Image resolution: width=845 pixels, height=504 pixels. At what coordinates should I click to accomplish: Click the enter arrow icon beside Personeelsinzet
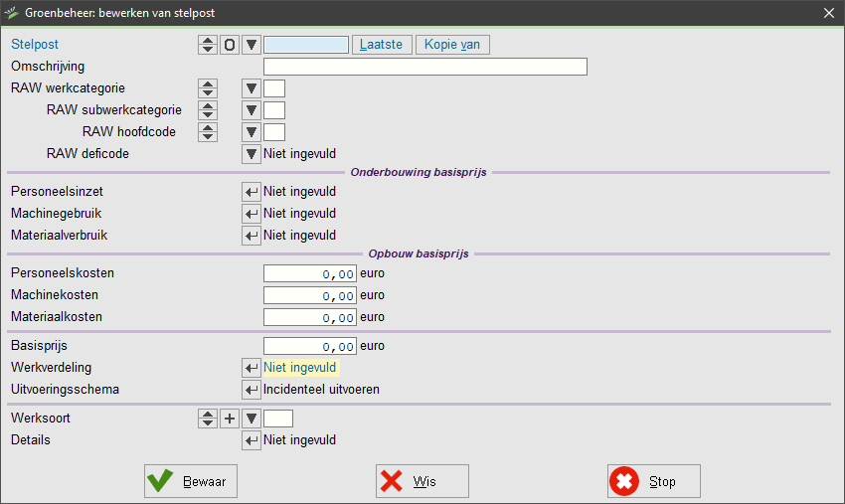[x=252, y=192]
